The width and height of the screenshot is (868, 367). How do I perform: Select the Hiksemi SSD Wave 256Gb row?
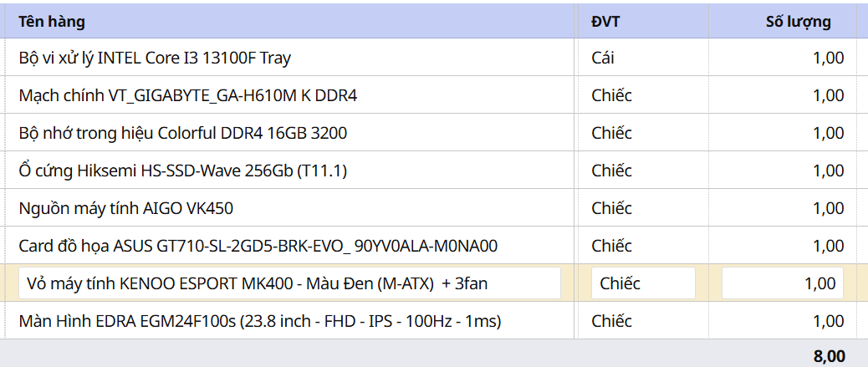(182, 171)
